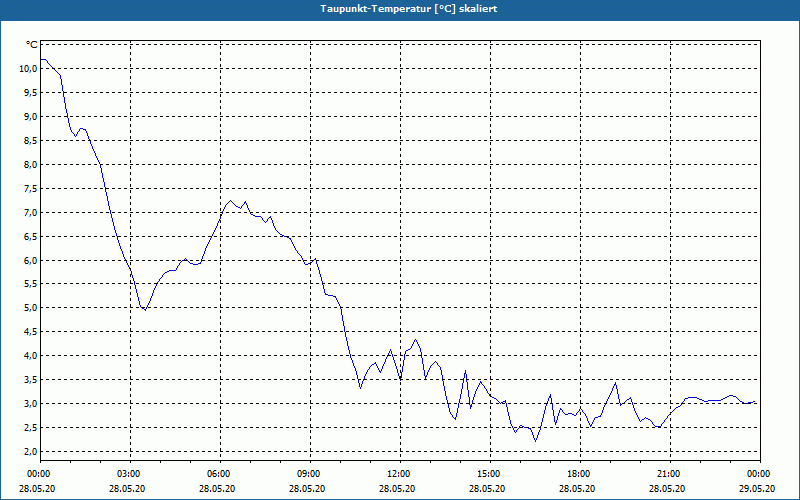This screenshot has width=800, height=500.
Task: Pick the 4,0 y-axis tick label
Action: click(x=30, y=356)
